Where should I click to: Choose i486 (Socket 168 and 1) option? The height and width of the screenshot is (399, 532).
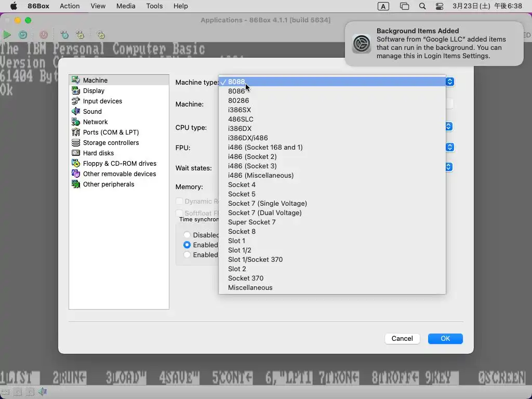pos(332,147)
